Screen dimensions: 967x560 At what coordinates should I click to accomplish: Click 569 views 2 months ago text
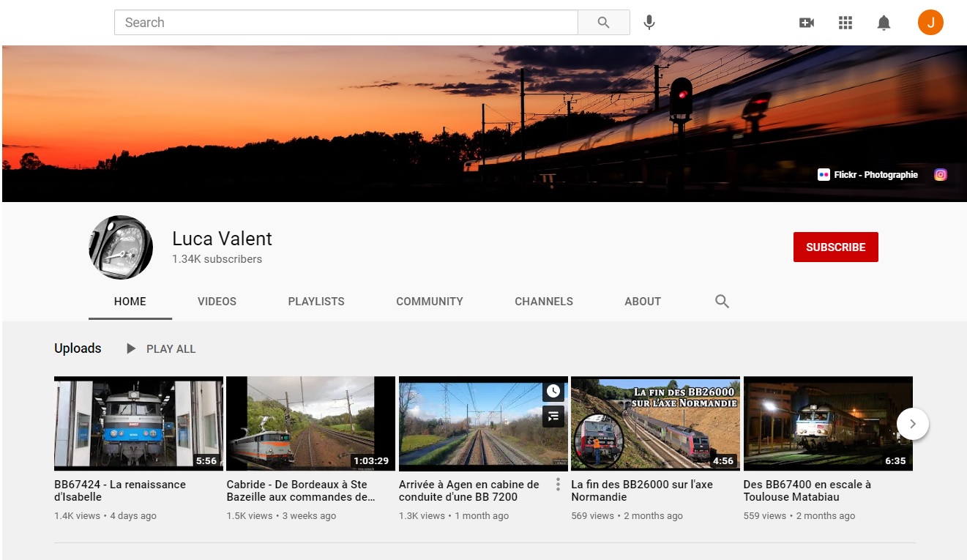627,516
